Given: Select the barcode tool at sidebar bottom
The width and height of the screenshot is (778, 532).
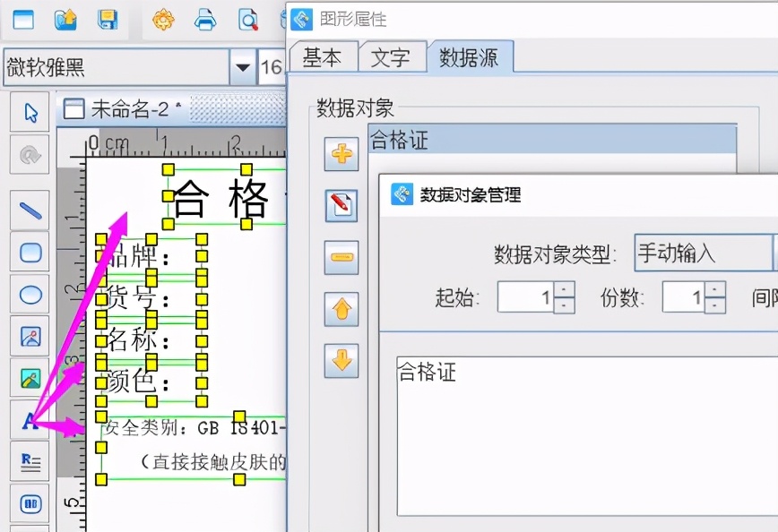Looking at the screenshot, I should [x=29, y=503].
